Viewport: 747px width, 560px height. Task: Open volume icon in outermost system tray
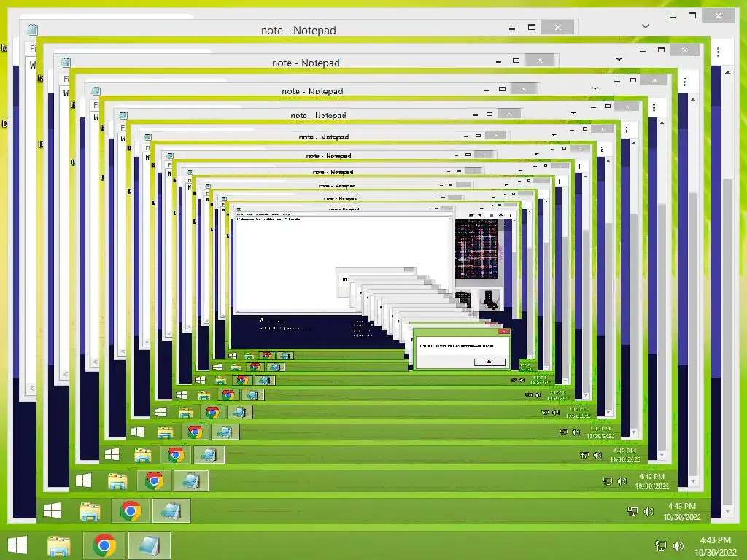(x=678, y=545)
